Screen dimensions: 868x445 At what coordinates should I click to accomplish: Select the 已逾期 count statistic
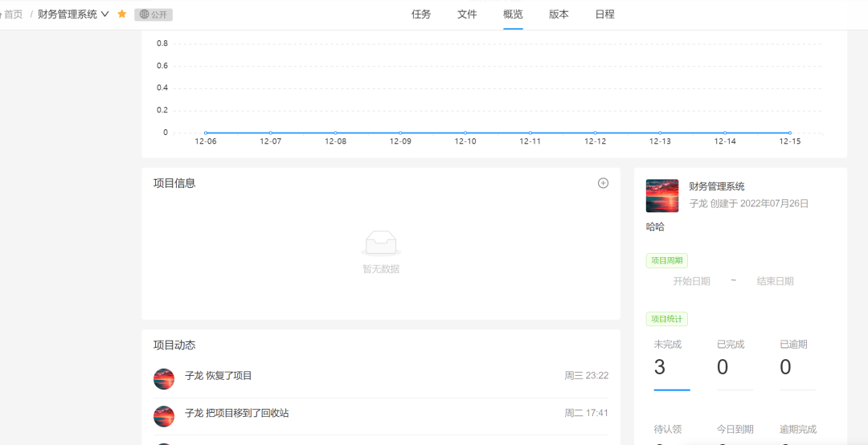(x=785, y=367)
